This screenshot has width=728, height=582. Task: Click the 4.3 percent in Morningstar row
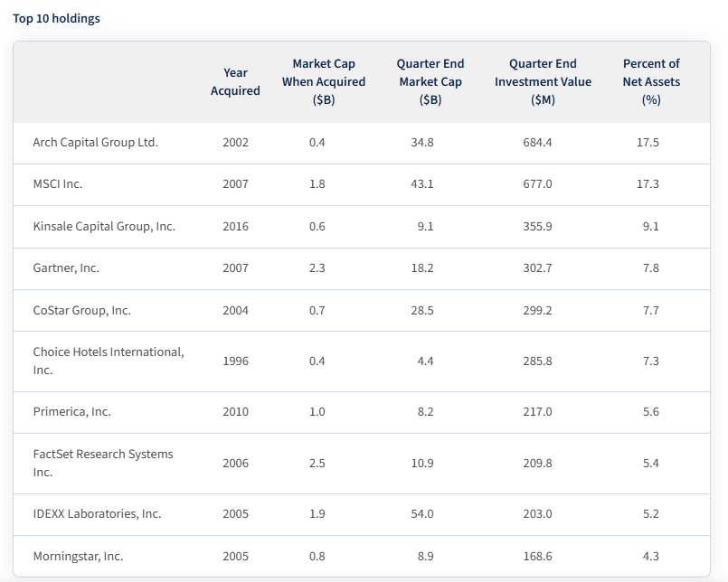tap(651, 556)
